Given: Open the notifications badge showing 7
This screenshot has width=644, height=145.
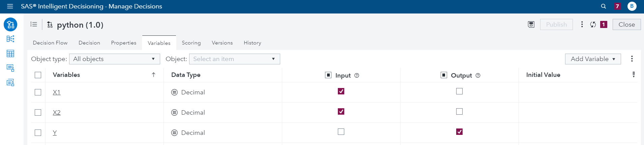Looking at the screenshot, I should pos(617,6).
